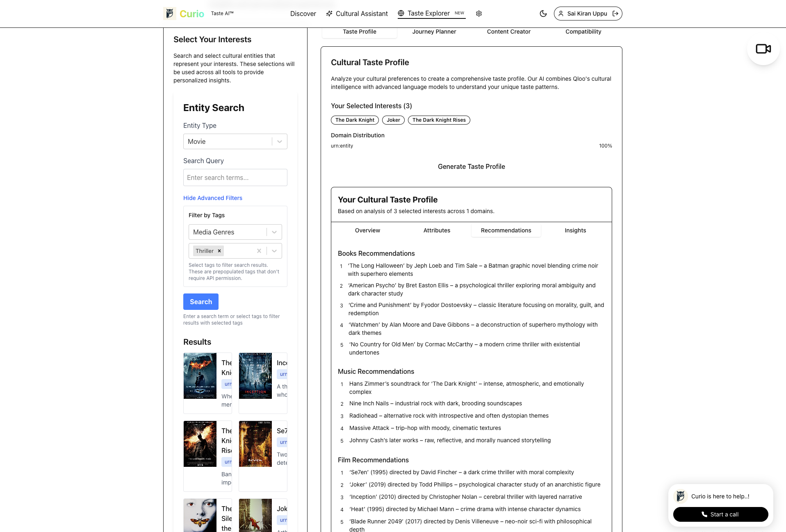This screenshot has width=786, height=532.
Task: Open the video camera floating button
Action: [x=763, y=49]
